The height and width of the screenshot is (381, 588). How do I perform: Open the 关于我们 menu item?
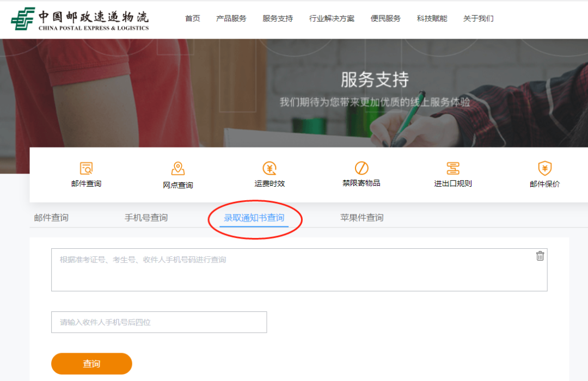pos(478,18)
